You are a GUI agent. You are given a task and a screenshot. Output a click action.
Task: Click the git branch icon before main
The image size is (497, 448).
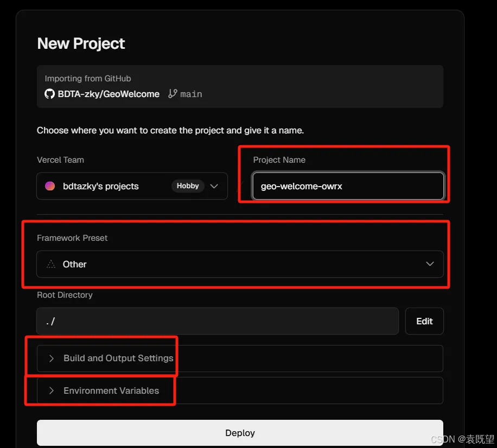(x=173, y=94)
